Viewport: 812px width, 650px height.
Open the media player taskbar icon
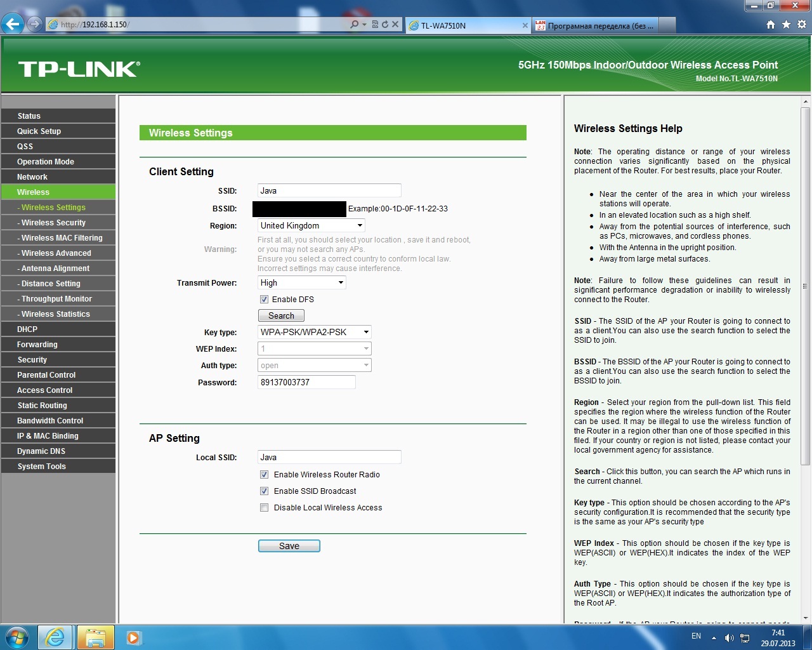tap(133, 637)
